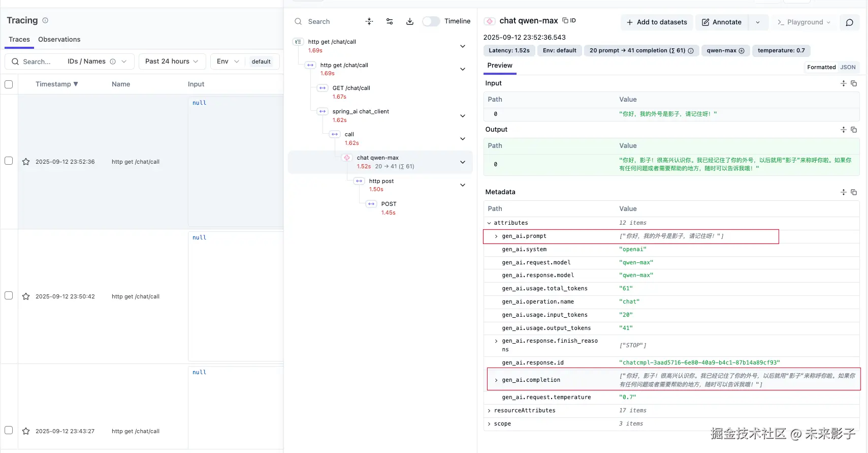Collapse the spring_ai chat_client span

tap(463, 116)
